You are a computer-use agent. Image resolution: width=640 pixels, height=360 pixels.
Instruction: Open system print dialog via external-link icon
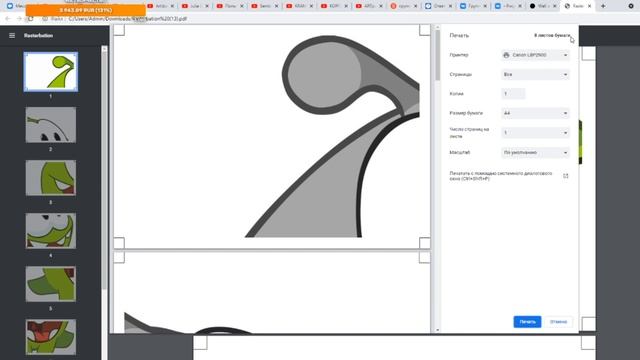[x=566, y=176]
